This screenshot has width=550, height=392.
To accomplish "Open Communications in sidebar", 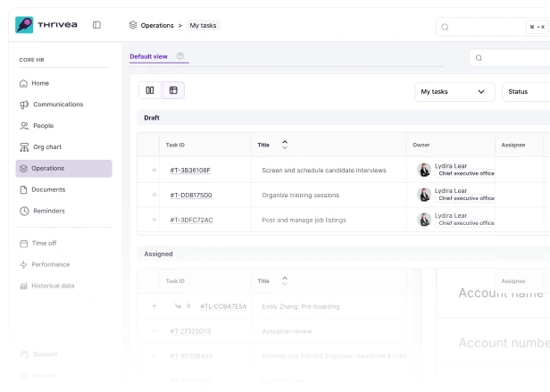I will coord(57,104).
